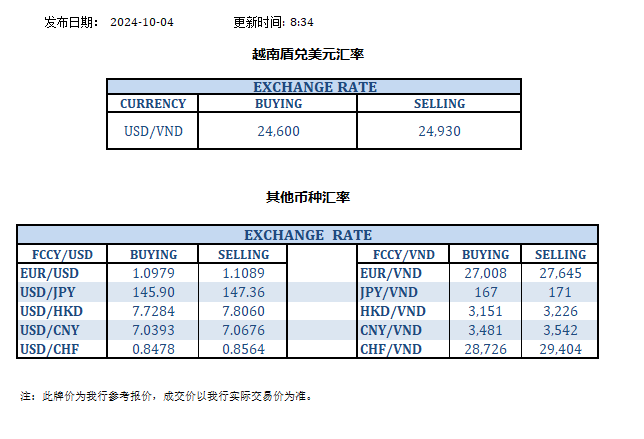Screen dimensions: 644x439
Task: Click the USD/CNY selling value 7.0676
Action: click(x=242, y=330)
